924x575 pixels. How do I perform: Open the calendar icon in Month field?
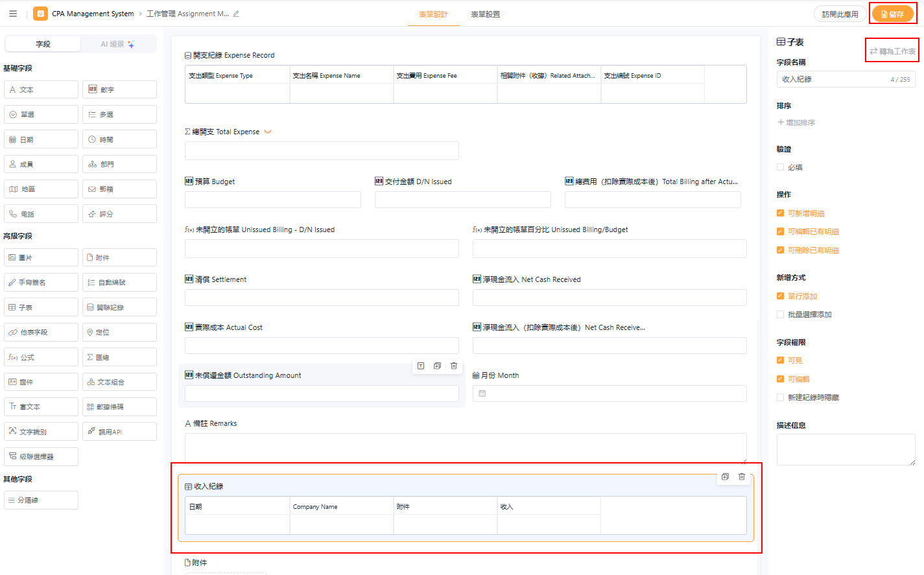(482, 393)
